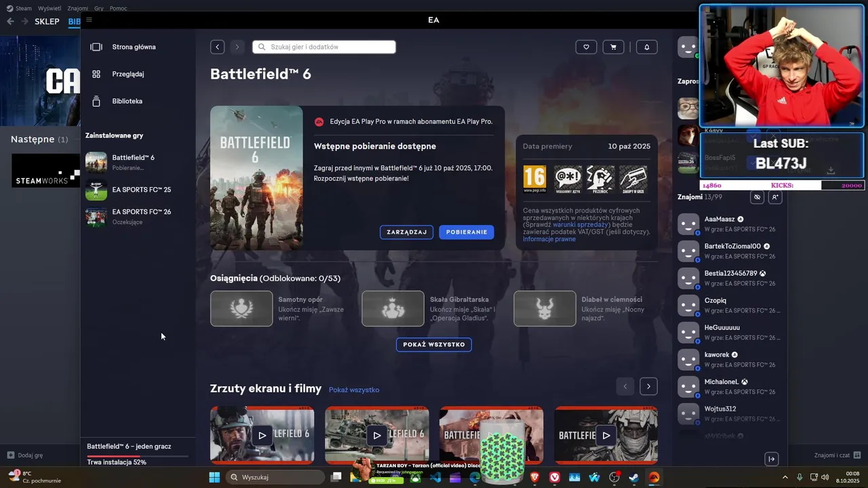Image resolution: width=868 pixels, height=488 pixels.
Task: Show next screenshots with the right carousel arrow
Action: 648,386
